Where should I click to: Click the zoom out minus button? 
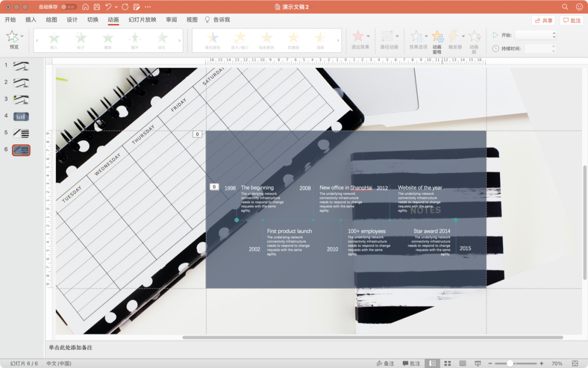coord(490,363)
